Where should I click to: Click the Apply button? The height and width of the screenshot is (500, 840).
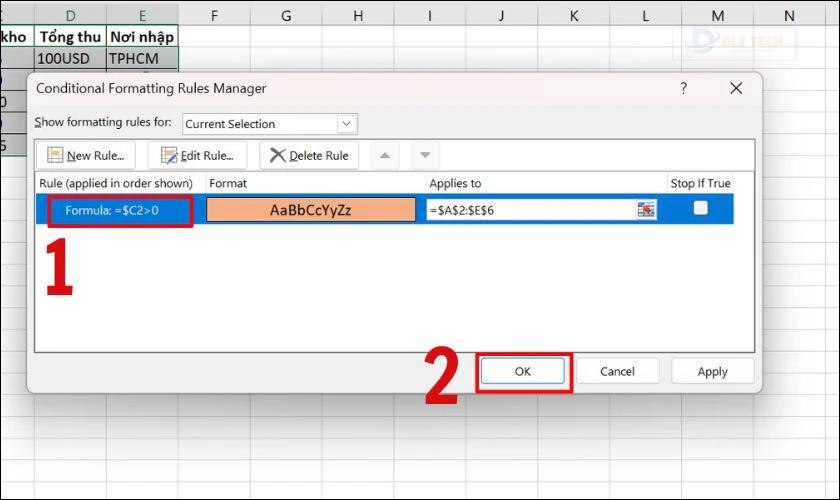click(x=712, y=371)
